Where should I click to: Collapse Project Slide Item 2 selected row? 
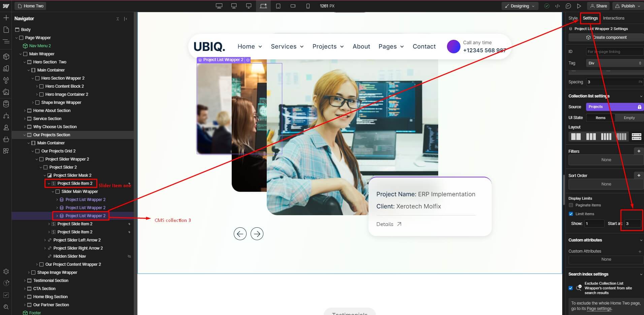49,183
